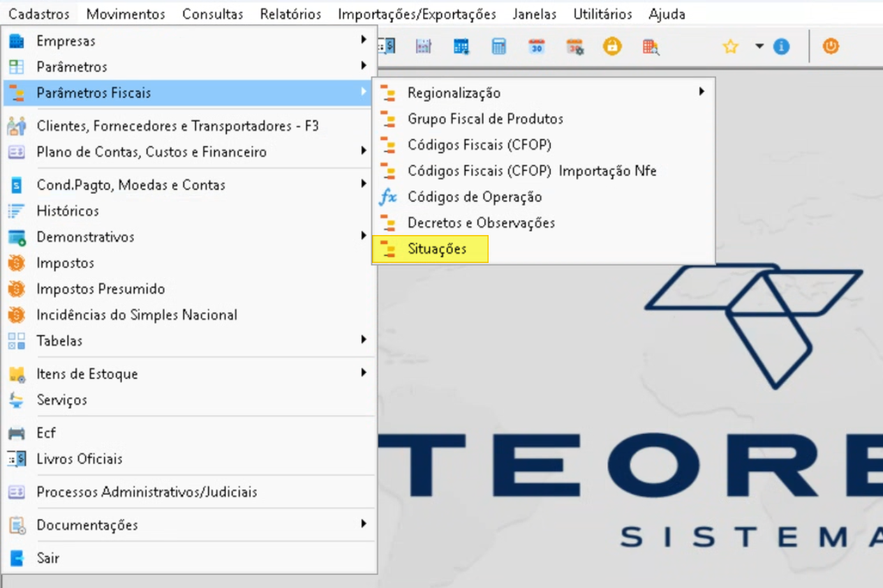Screen dimensions: 883x588
Task: Select the Parâmetros Fiscais menu entry
Action: pos(188,93)
